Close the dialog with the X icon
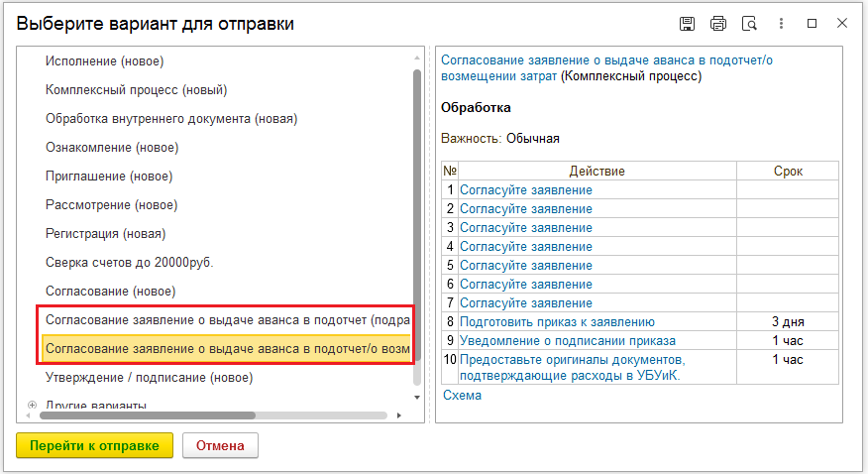Image resolution: width=868 pixels, height=474 pixels. click(x=842, y=23)
